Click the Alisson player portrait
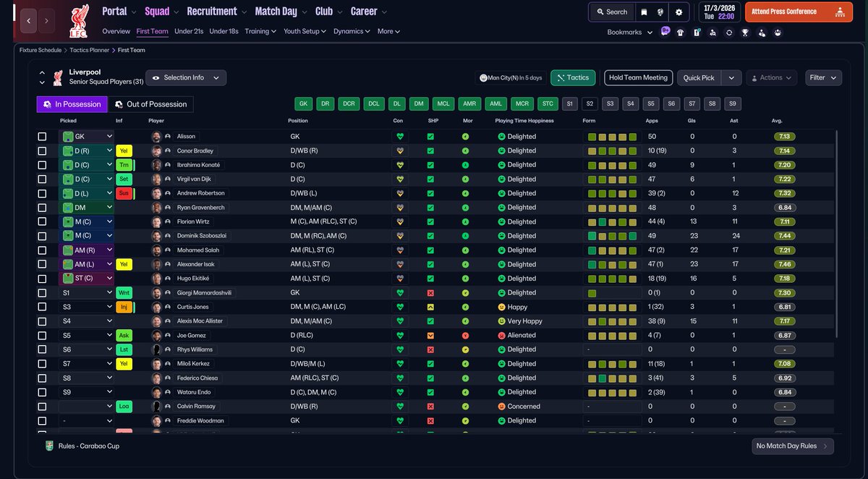868x479 pixels. pyautogui.click(x=156, y=136)
